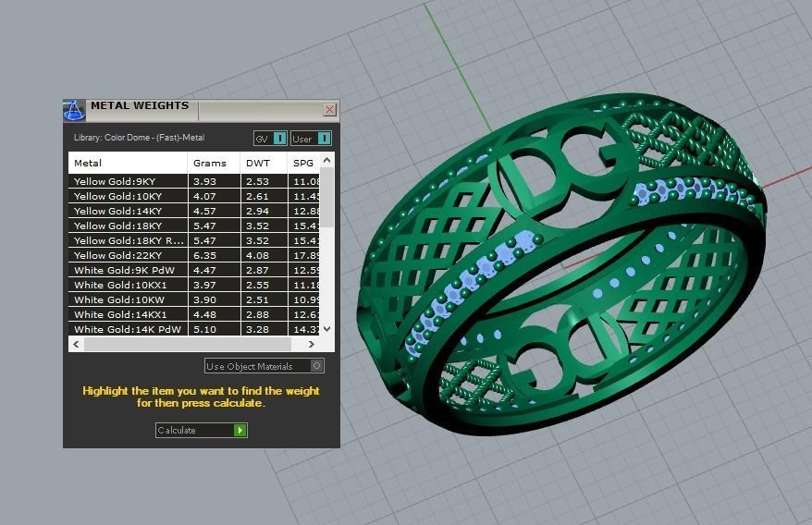This screenshot has width=812, height=525.
Task: Toggle the User switch
Action: coord(312,139)
